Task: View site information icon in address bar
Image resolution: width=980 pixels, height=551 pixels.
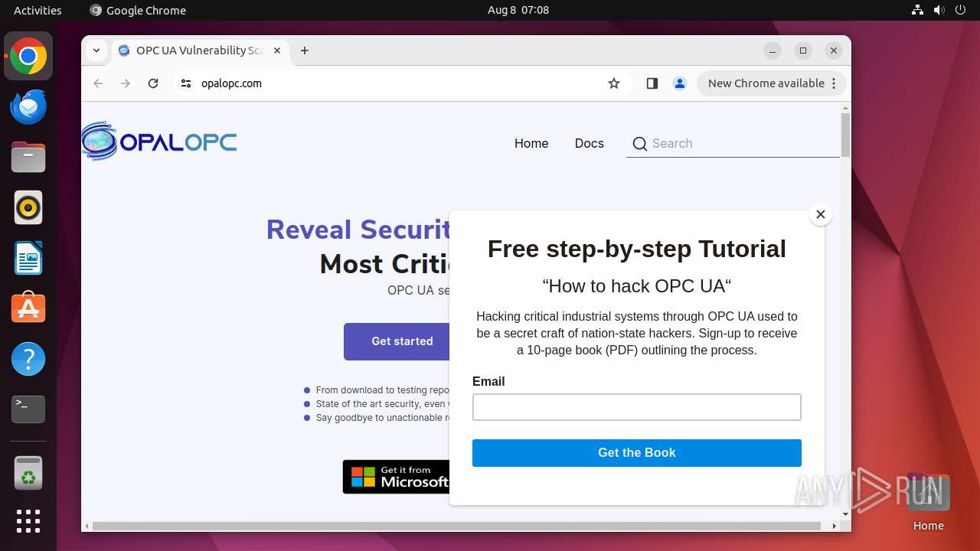Action: (186, 83)
